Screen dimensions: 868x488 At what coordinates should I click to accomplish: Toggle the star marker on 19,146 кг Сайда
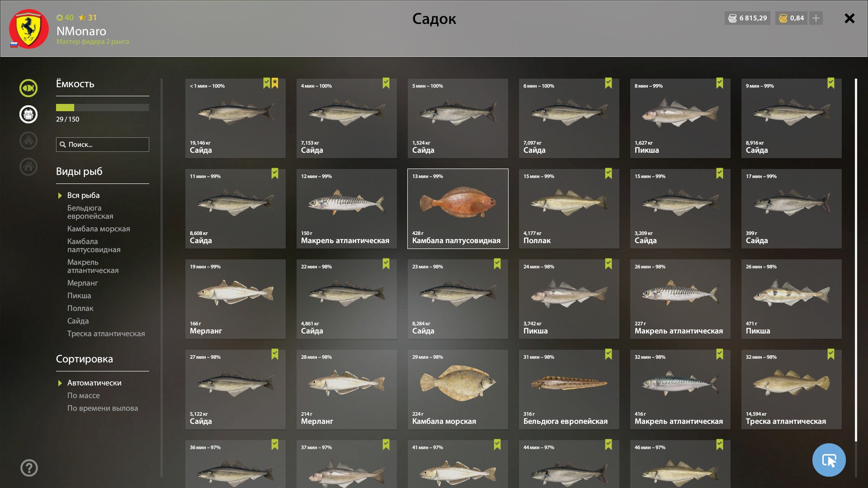(x=275, y=83)
